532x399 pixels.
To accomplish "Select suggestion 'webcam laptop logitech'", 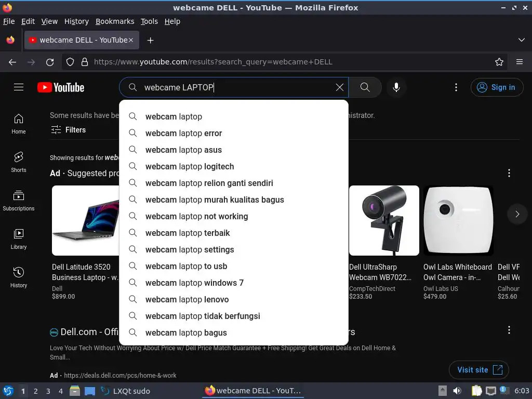I will click(x=234, y=166).
